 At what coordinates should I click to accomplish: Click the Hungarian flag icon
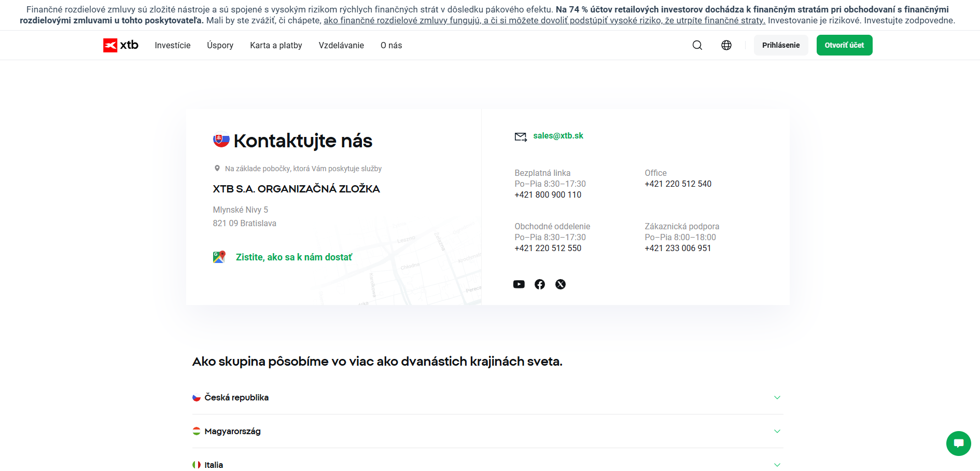197,431
